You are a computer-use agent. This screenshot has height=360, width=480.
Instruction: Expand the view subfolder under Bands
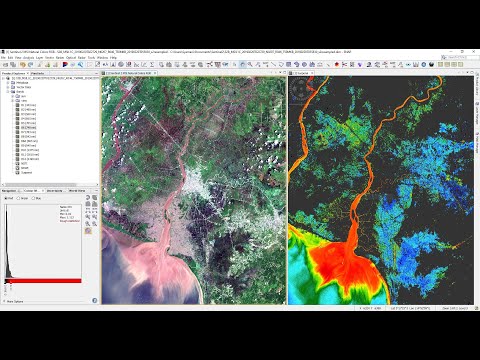[x=12, y=101]
